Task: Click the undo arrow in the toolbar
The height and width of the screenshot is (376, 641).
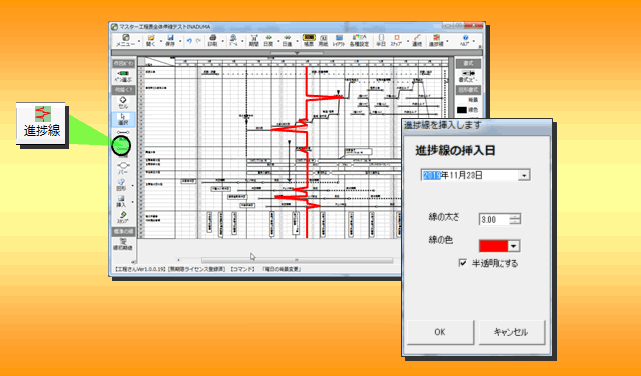Action: (189, 41)
